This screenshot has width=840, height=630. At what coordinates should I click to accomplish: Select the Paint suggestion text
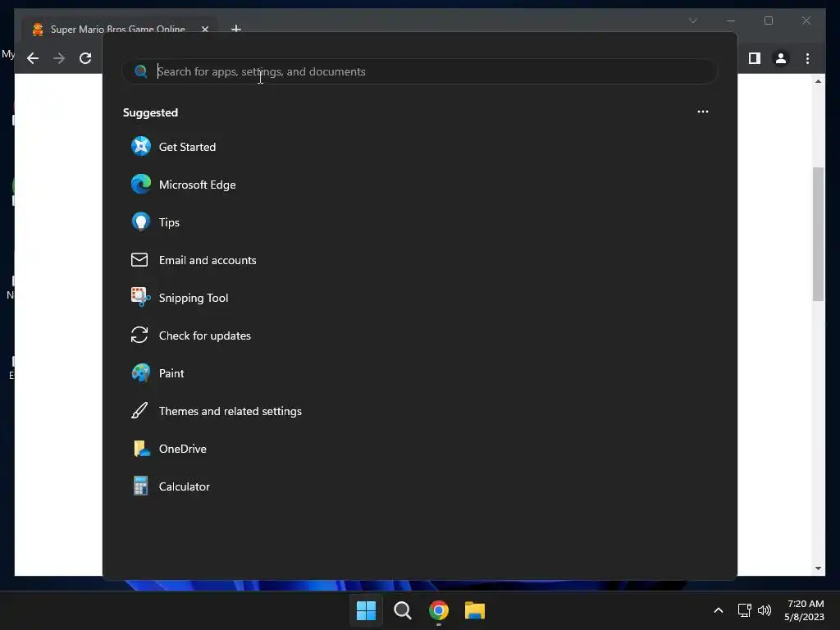point(171,373)
